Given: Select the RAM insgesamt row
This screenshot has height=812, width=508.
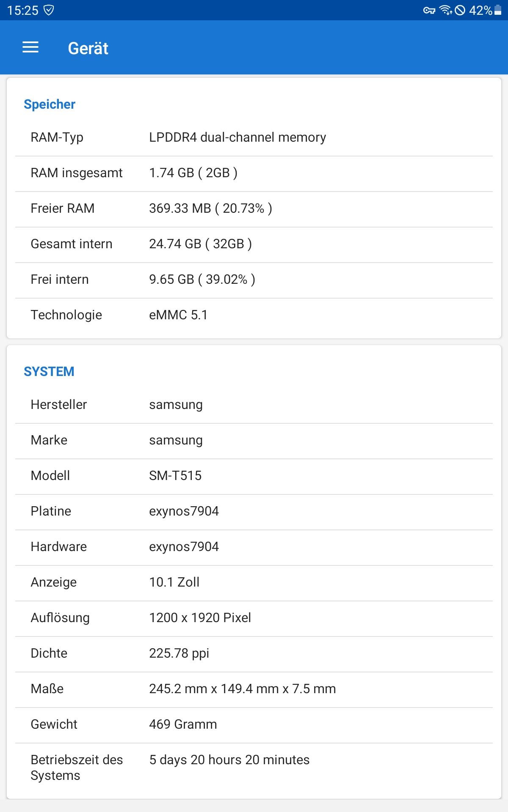Looking at the screenshot, I should click(254, 173).
